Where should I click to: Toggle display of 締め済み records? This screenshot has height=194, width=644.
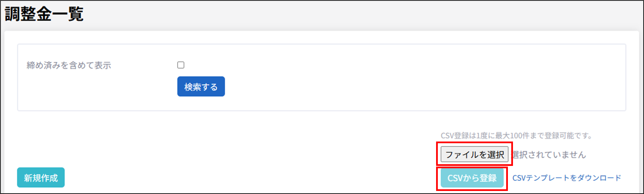point(181,65)
